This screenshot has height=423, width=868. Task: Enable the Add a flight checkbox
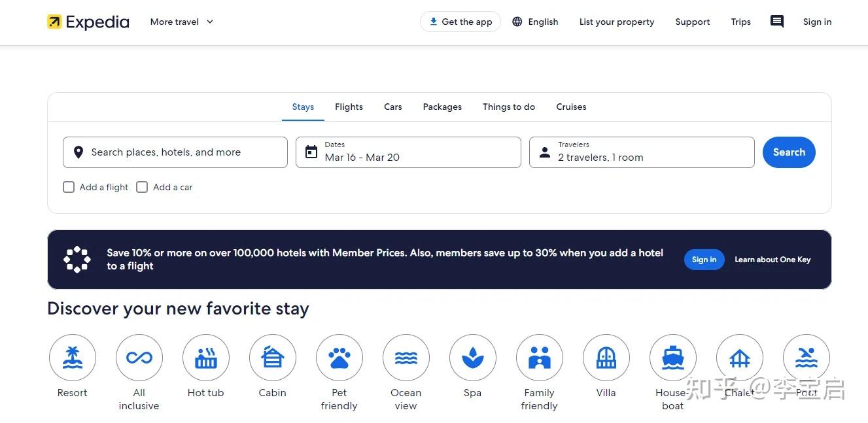(x=69, y=187)
